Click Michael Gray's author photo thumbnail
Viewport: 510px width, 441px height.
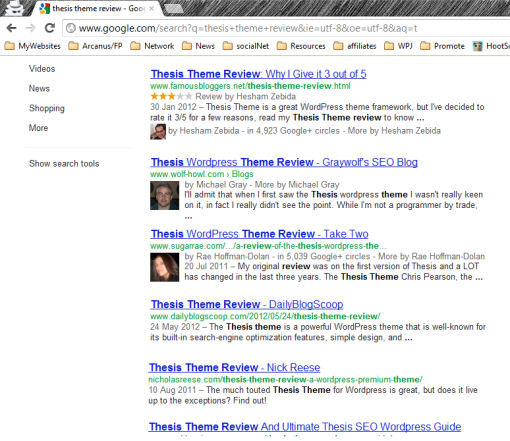(164, 195)
